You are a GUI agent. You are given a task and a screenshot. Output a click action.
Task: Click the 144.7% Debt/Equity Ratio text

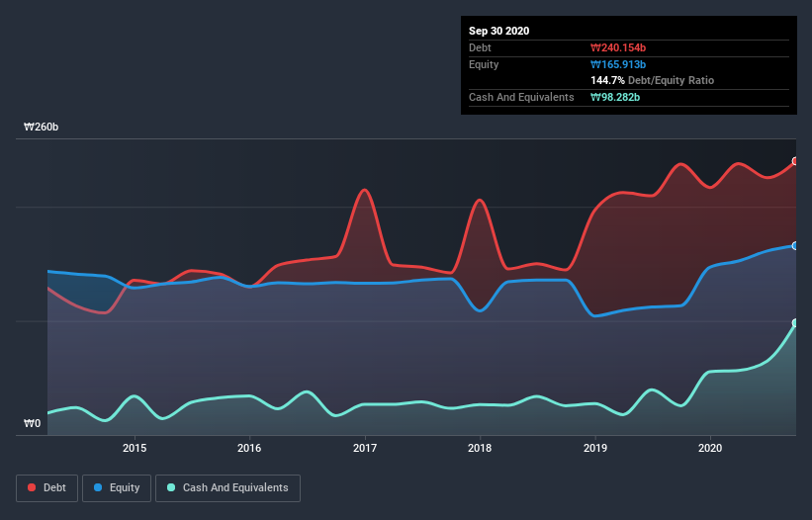coord(653,81)
